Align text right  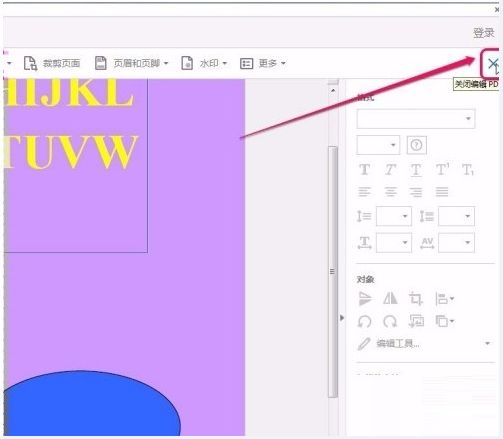point(416,192)
